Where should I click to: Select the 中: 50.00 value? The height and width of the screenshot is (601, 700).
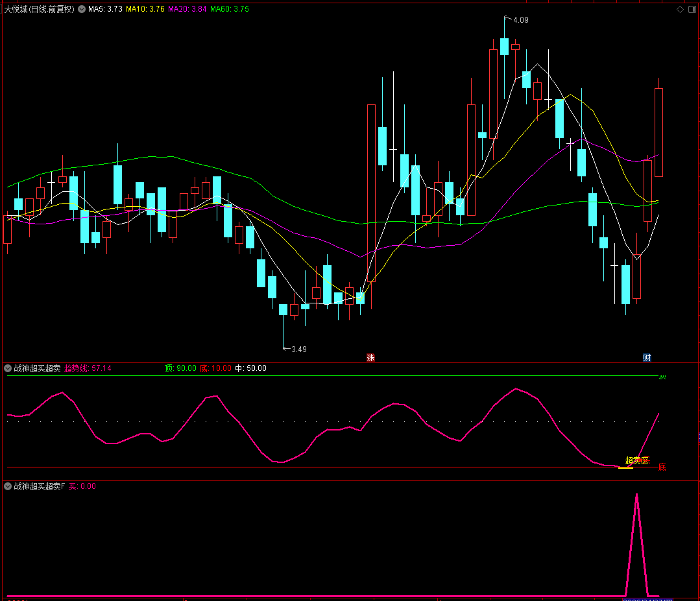pyautogui.click(x=250, y=368)
